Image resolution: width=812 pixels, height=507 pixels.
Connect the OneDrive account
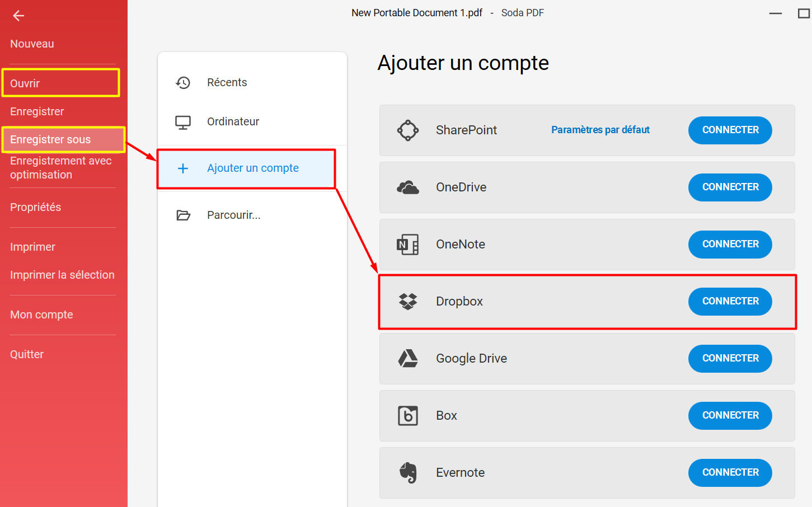(730, 187)
